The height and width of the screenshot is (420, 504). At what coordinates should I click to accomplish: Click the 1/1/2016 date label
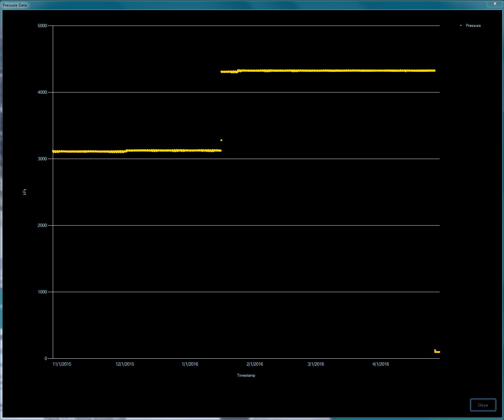pos(190,364)
